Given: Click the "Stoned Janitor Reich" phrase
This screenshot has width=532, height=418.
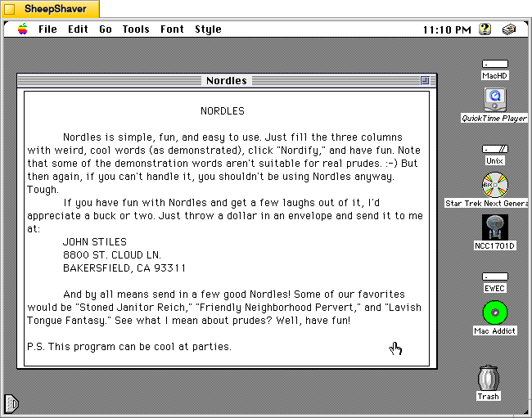Looking at the screenshot, I should (x=133, y=308).
